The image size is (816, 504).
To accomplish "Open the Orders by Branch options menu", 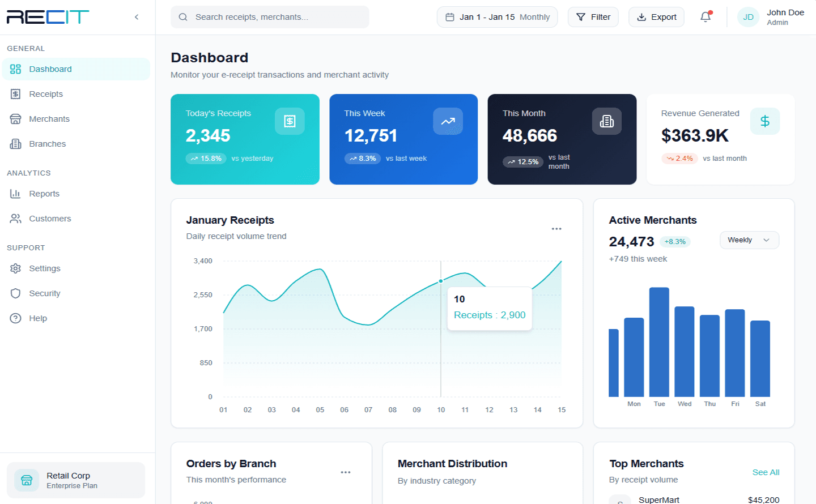I will (x=346, y=472).
